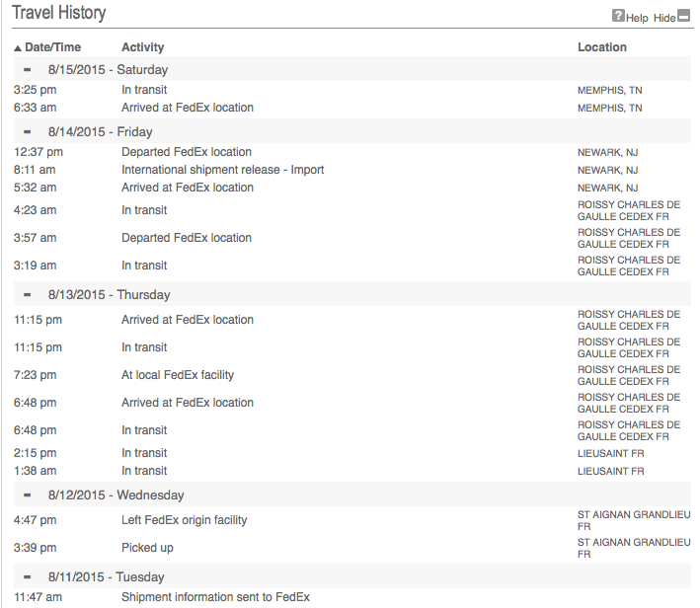Click the Left FedEx origin facility entry
The height and width of the screenshot is (608, 700).
(x=184, y=520)
